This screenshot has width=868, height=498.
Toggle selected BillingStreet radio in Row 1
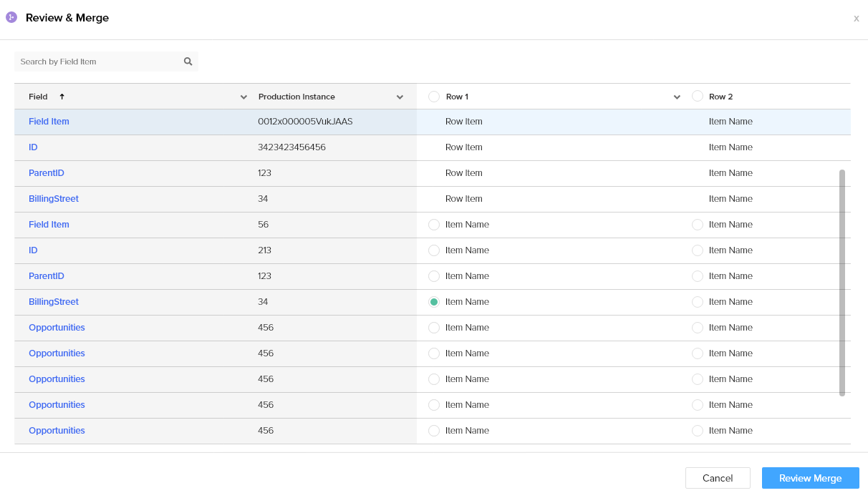(433, 302)
